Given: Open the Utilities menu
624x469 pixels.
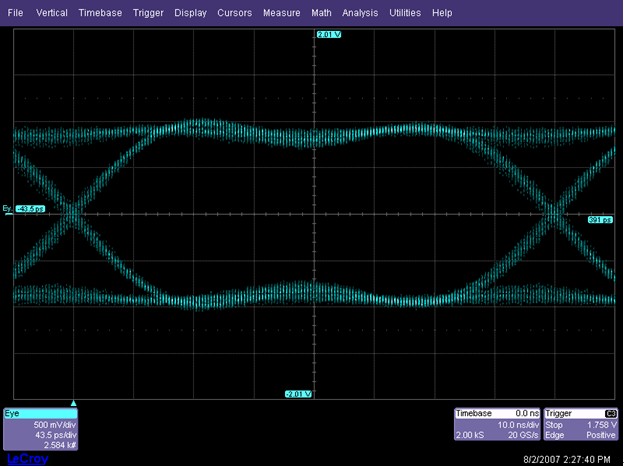Looking at the screenshot, I should (405, 13).
